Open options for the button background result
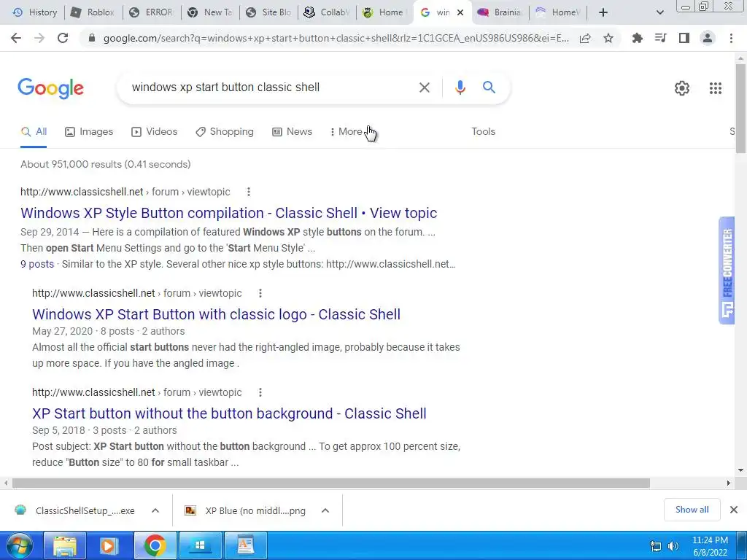This screenshot has height=560, width=747. click(x=260, y=392)
